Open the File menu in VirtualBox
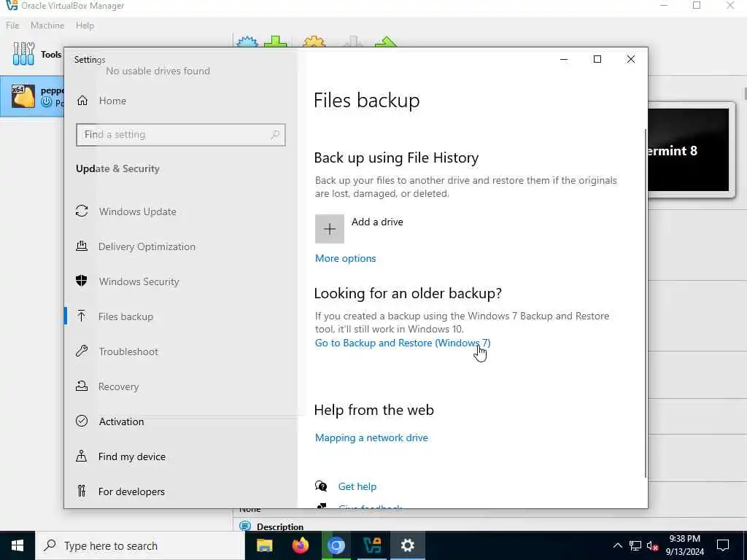Screen dimensions: 747x560 tap(12, 26)
